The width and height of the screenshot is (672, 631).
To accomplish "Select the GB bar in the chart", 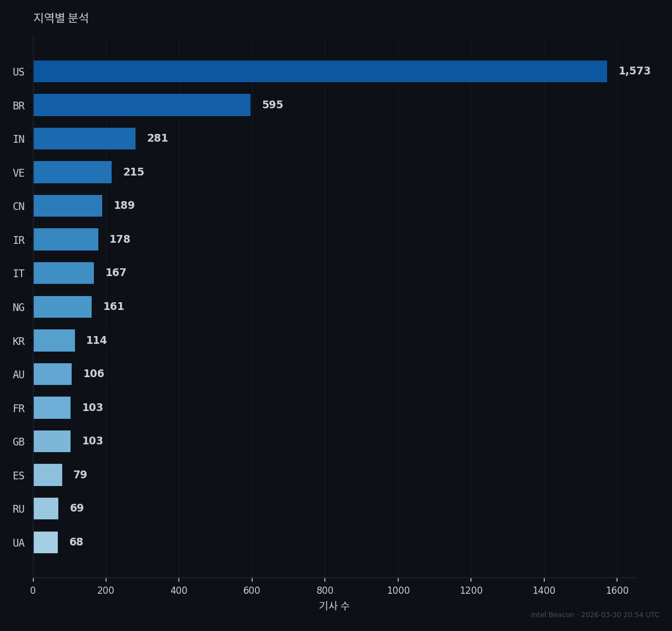I will pos(52,442).
